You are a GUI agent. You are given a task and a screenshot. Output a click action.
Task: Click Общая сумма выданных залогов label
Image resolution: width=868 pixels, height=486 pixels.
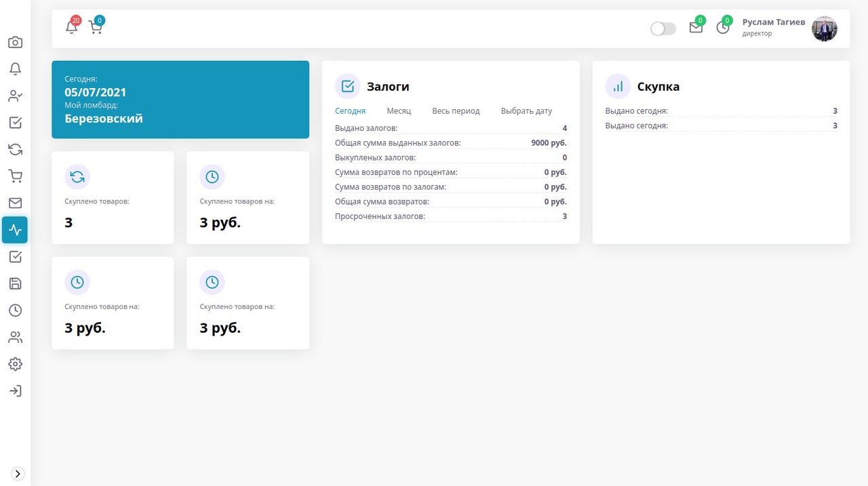(398, 143)
